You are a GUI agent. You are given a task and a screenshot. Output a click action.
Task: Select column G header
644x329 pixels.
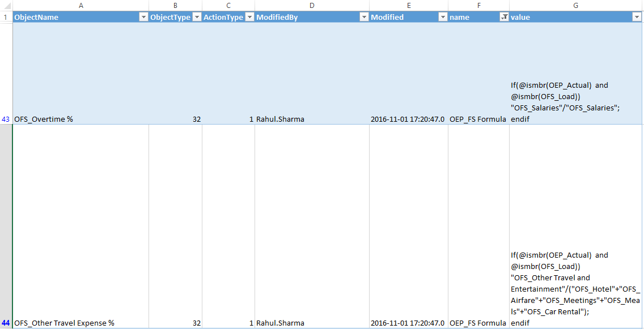[575, 5]
